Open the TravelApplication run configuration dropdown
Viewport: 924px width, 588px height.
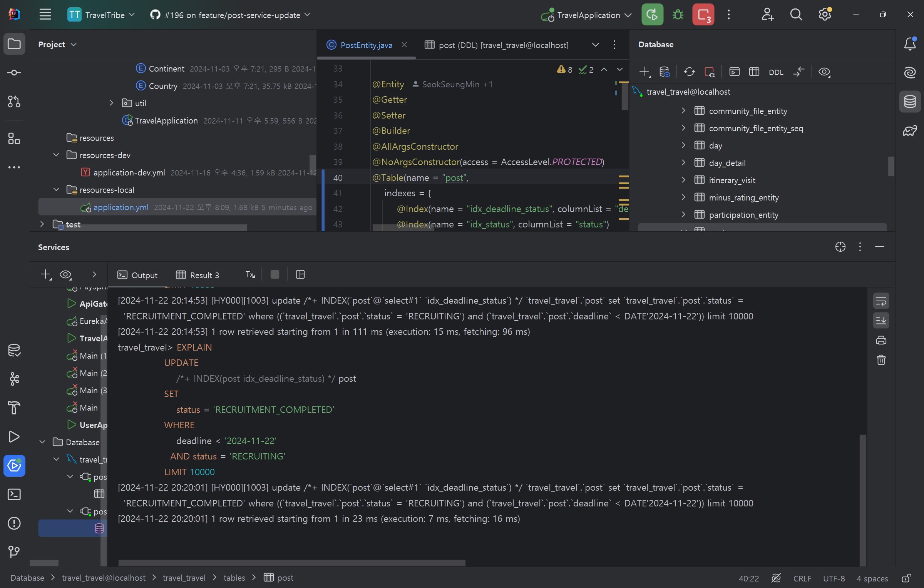click(x=588, y=15)
